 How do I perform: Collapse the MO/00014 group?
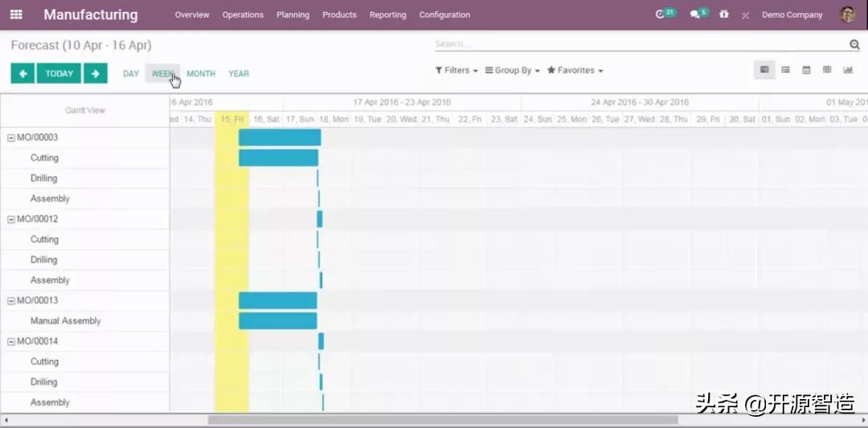(x=10, y=342)
